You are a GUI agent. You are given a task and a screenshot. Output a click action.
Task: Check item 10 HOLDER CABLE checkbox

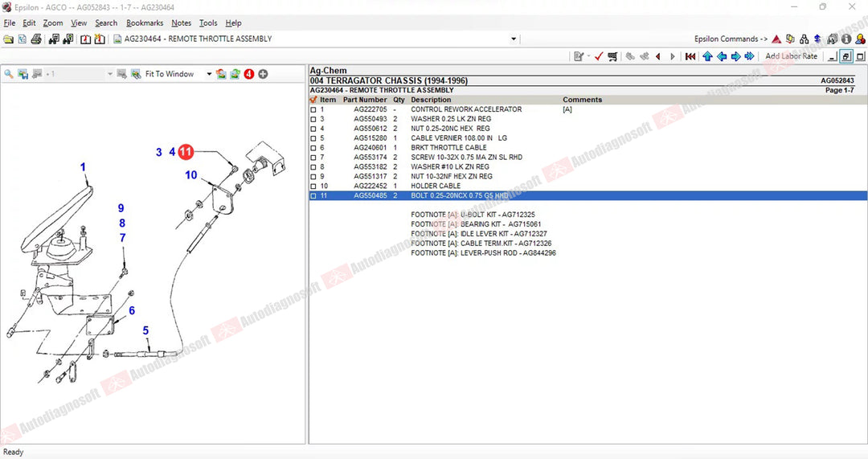(313, 186)
